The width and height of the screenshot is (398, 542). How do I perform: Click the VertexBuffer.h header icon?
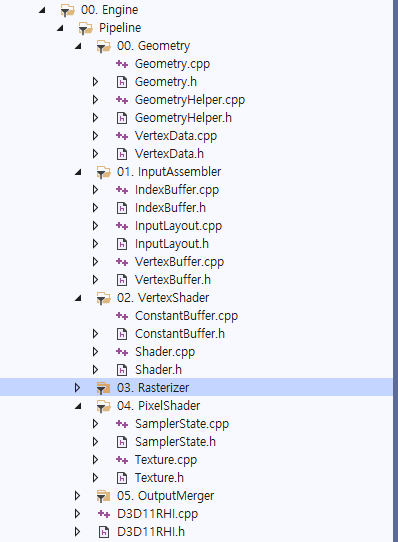[122, 280]
